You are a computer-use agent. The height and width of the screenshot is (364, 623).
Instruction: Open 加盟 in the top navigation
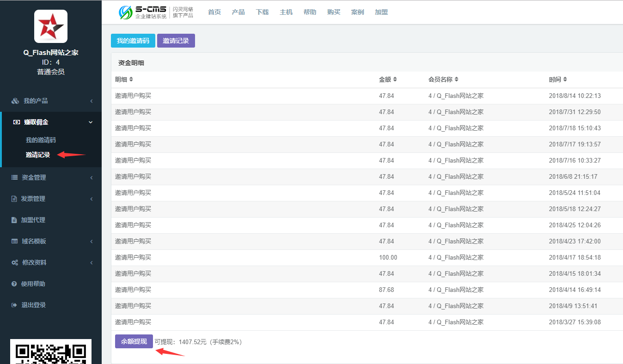tap(381, 12)
